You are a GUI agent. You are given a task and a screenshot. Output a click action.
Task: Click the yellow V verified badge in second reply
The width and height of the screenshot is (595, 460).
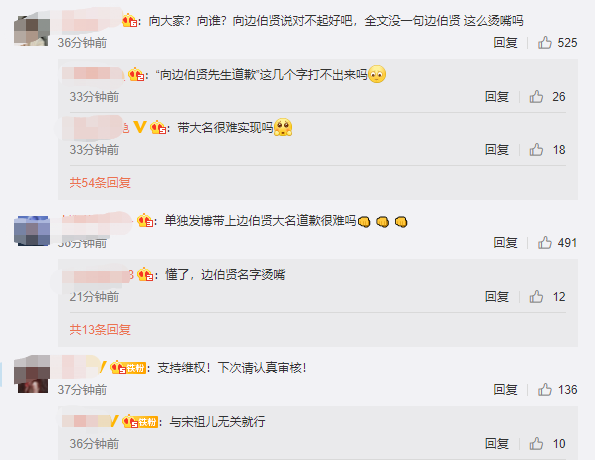[x=140, y=127]
